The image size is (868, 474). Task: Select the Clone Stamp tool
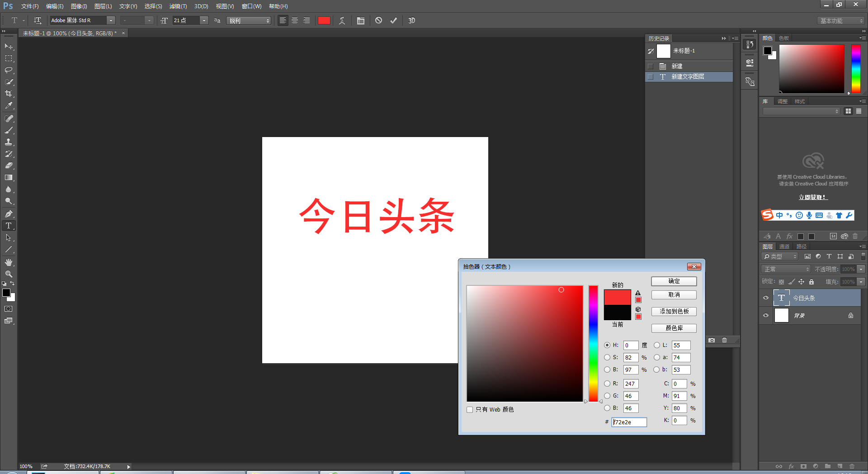tap(9, 142)
